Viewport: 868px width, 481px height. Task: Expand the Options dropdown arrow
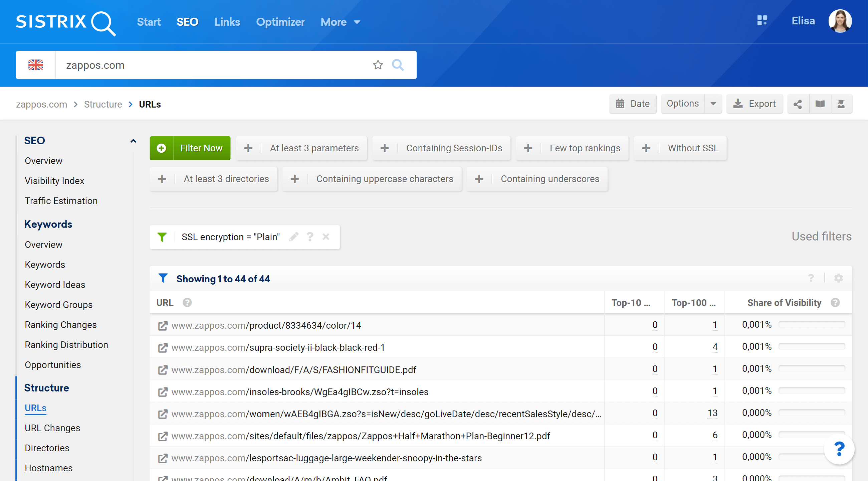[x=713, y=104]
